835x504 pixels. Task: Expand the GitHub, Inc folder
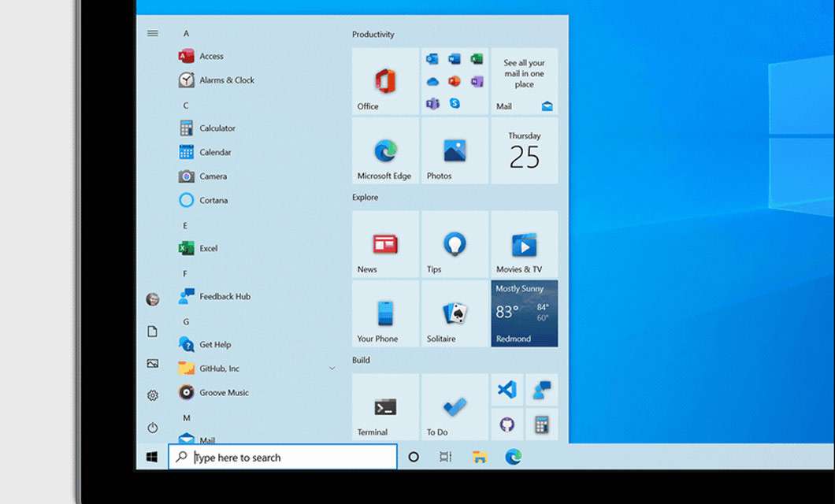pos(332,369)
